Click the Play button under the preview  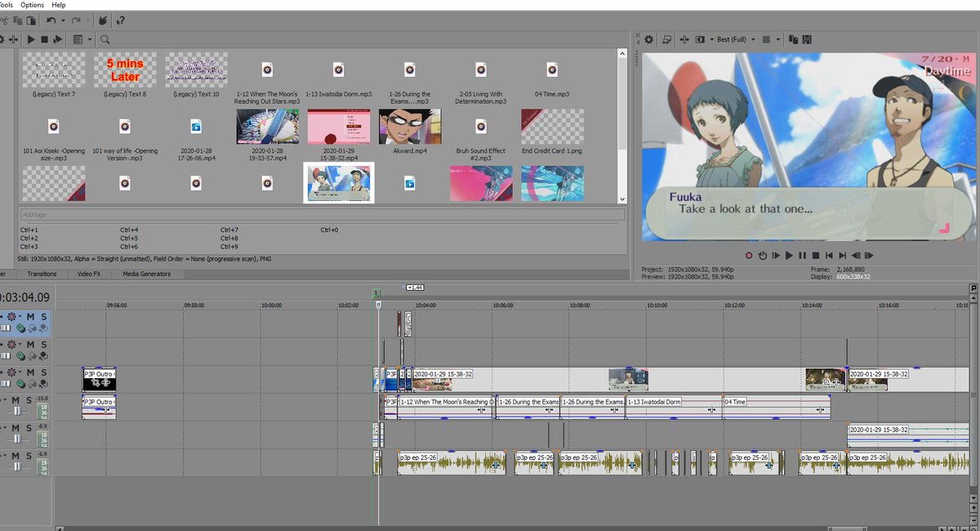point(789,256)
